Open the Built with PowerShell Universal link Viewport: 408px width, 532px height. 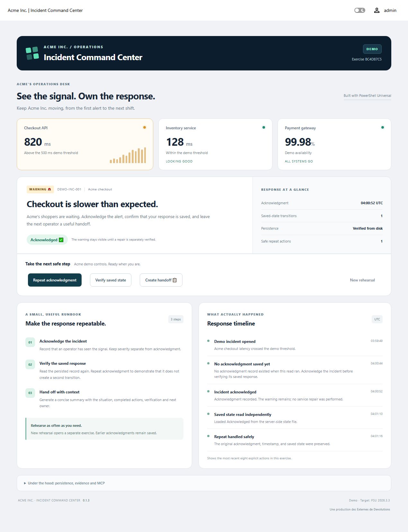(x=367, y=96)
